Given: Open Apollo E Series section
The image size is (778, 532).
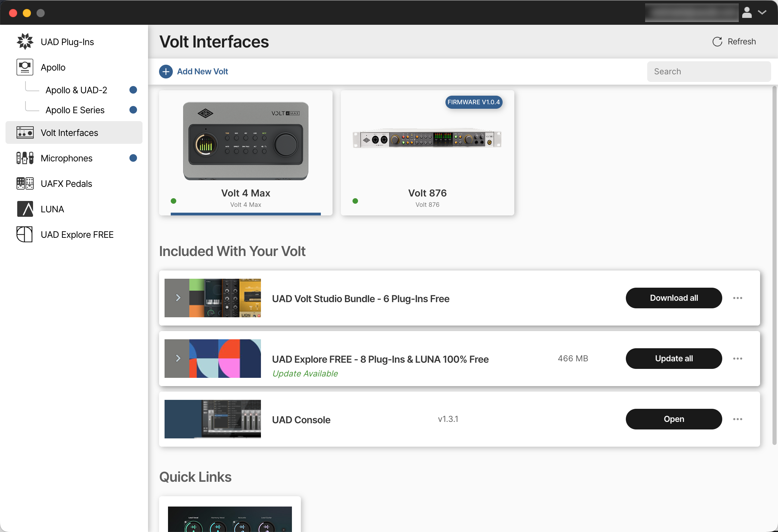Looking at the screenshot, I should click(75, 110).
